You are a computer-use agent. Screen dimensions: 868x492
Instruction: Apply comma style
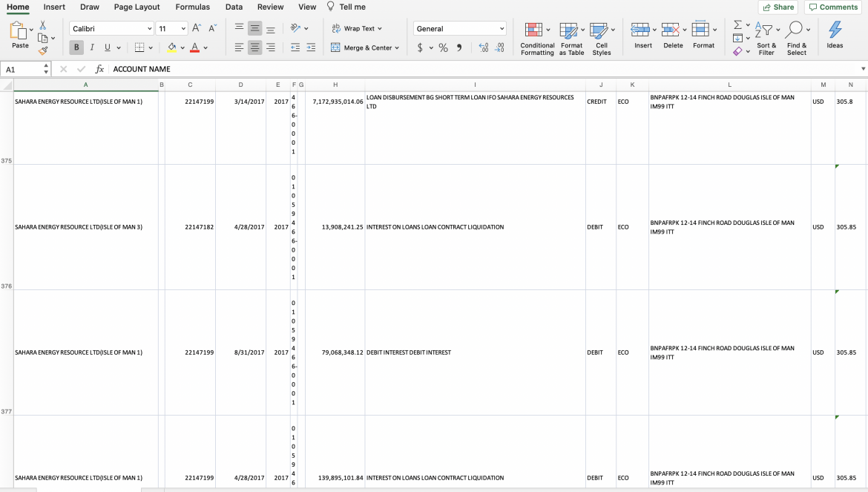[459, 47]
